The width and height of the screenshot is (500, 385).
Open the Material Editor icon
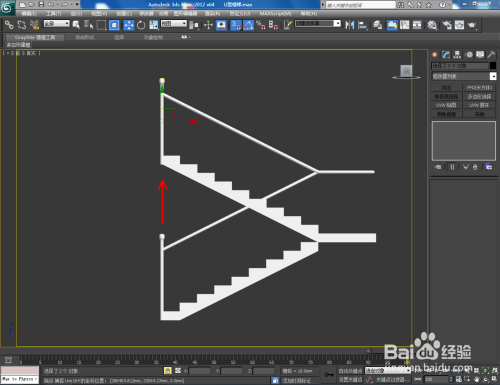432,25
